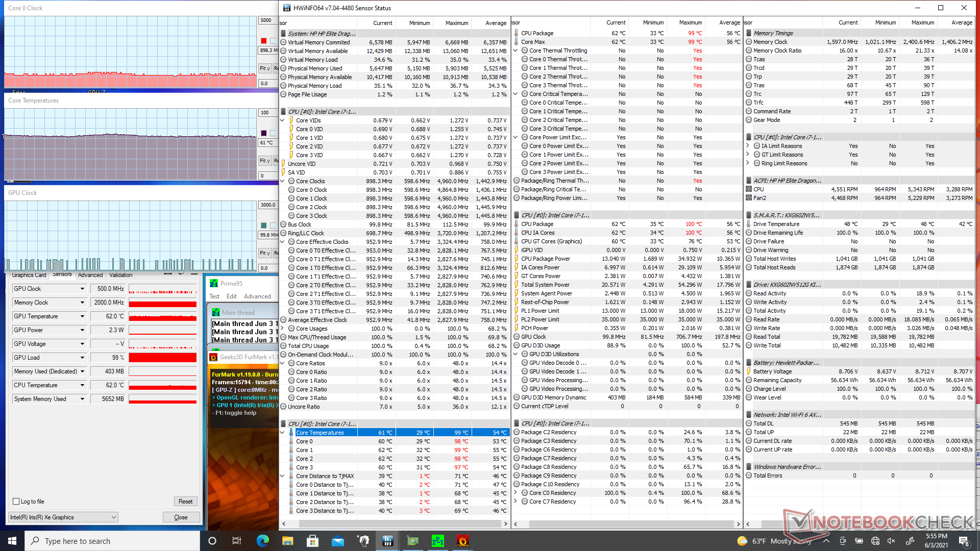Open Prime95 Advanced menu
The image size is (980, 551).
(x=257, y=296)
